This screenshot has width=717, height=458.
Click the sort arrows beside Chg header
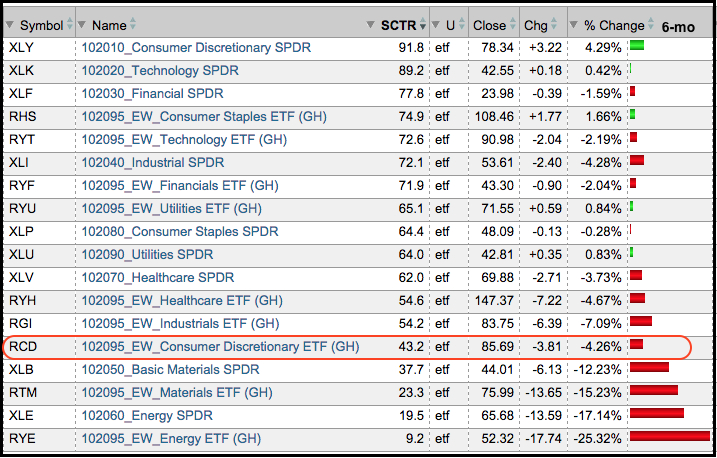(556, 24)
